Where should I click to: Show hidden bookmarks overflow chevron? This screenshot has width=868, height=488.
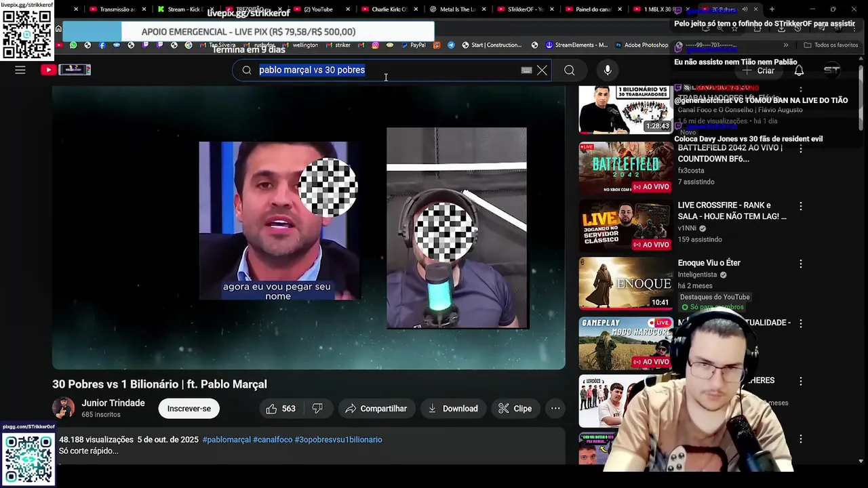786,45
